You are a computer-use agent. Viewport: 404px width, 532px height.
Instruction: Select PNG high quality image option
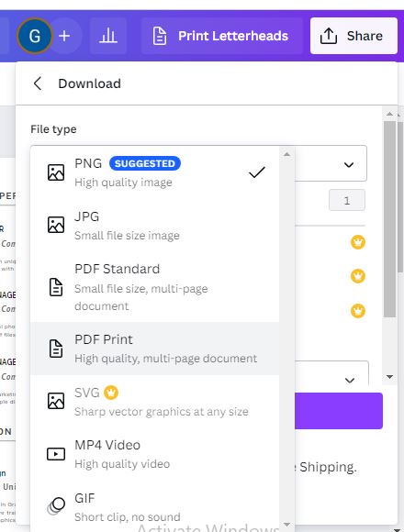pyautogui.click(x=154, y=172)
